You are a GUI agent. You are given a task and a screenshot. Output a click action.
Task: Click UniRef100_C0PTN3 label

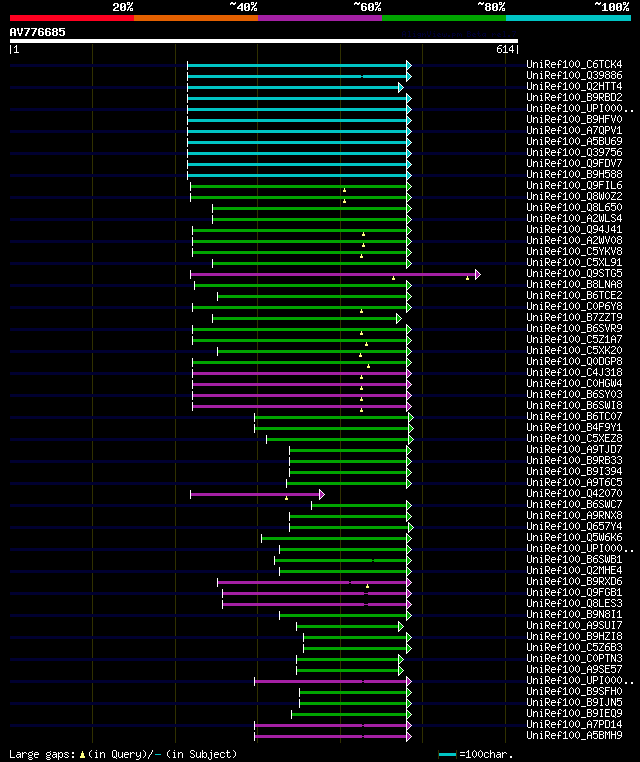(574, 658)
